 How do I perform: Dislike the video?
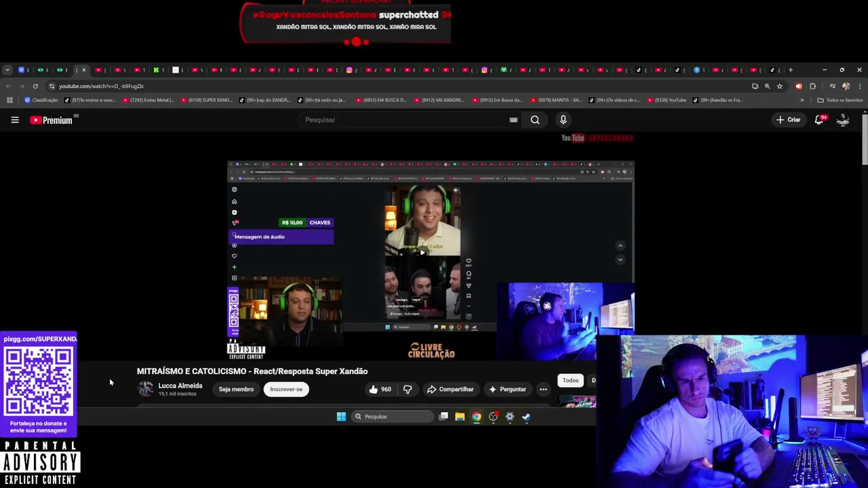click(x=408, y=389)
